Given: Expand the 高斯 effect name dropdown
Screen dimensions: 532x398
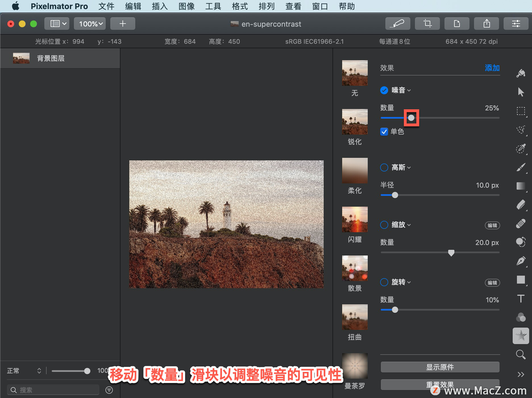Looking at the screenshot, I should click(x=401, y=167).
